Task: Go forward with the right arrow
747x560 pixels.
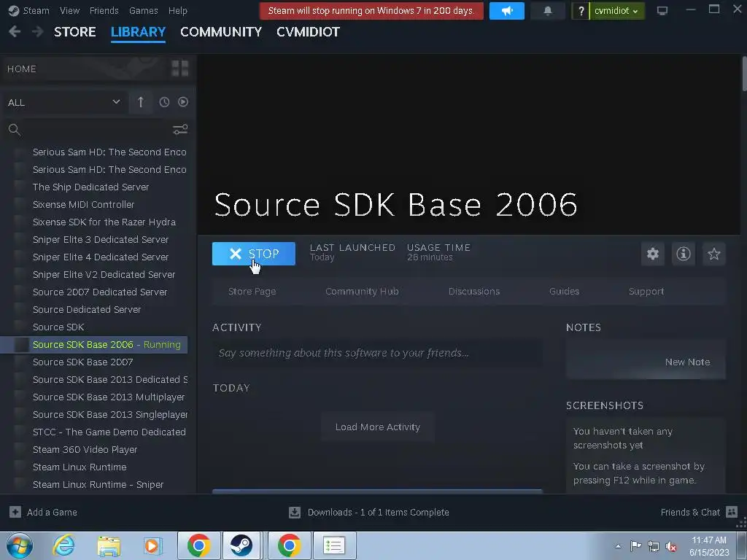Action: coord(37,32)
